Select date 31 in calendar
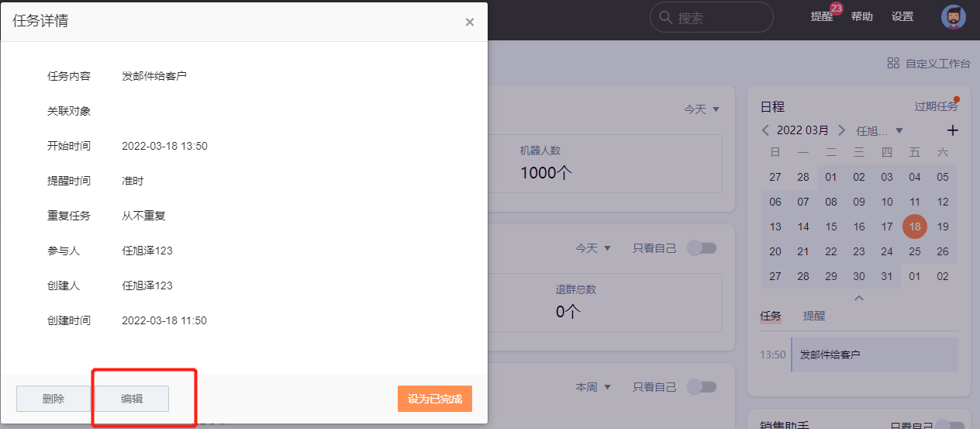This screenshot has width=980, height=429. pos(887,276)
